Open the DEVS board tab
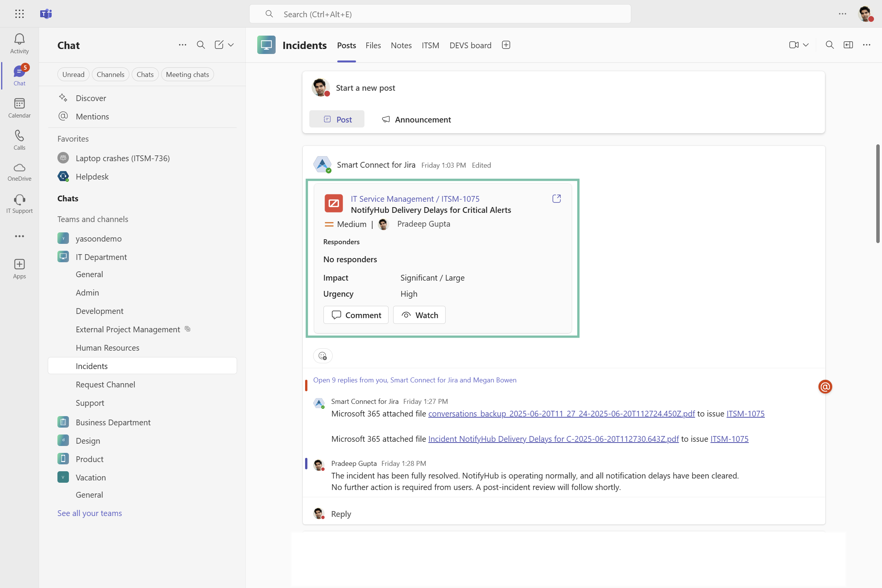882x588 pixels. pos(470,46)
